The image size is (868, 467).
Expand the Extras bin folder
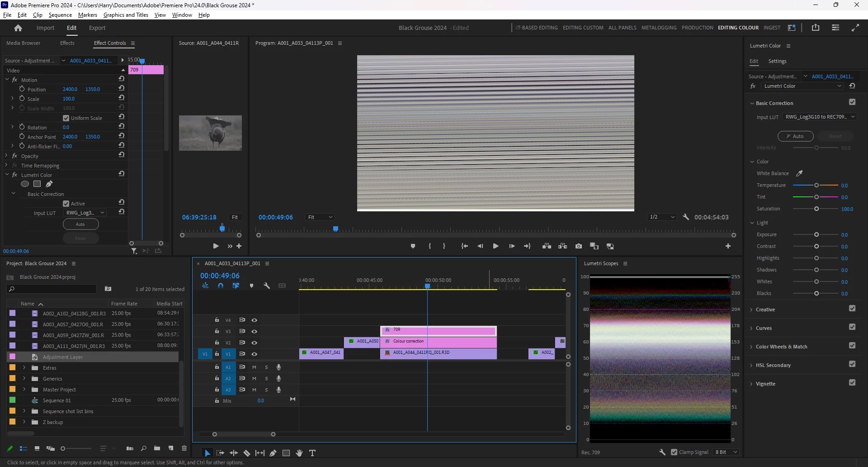24,368
